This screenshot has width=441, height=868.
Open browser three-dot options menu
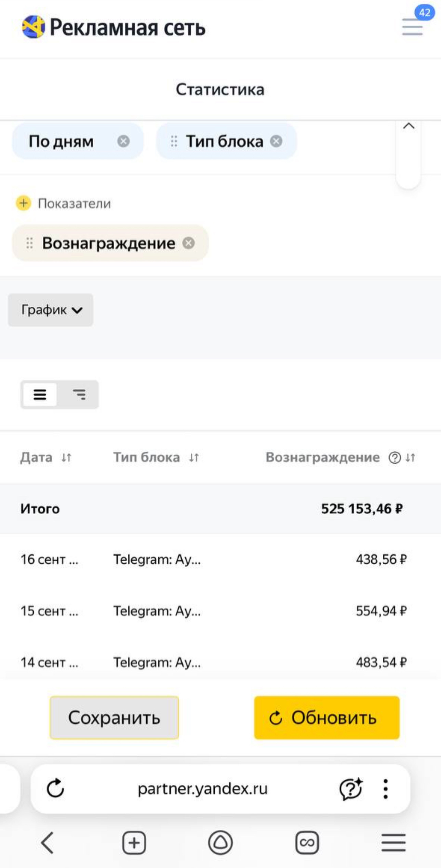click(386, 788)
